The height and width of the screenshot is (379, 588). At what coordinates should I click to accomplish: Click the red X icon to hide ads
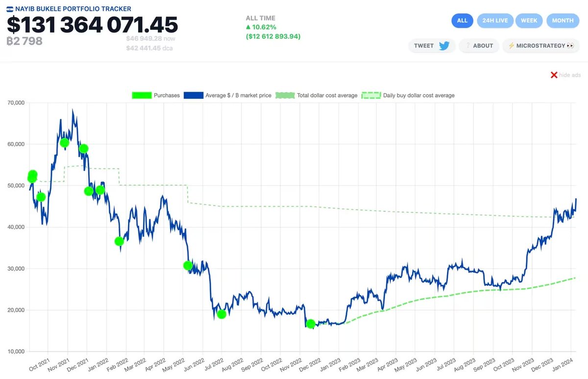tap(554, 75)
